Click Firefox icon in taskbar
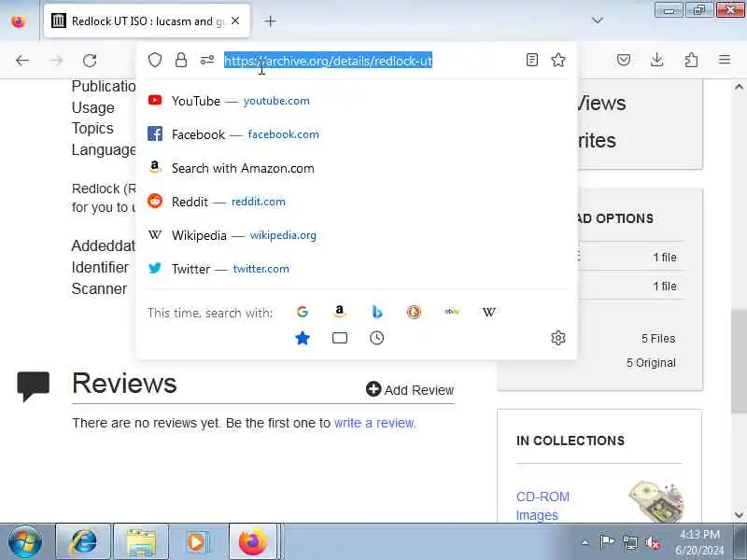Image resolution: width=747 pixels, height=560 pixels. pos(253,542)
